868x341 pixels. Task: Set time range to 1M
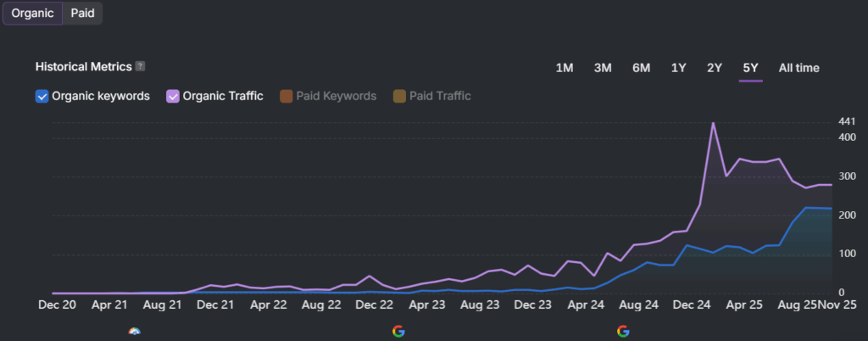tap(565, 68)
